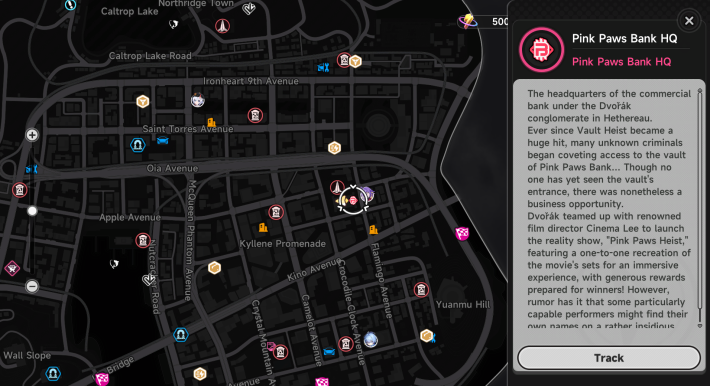Select the pink checkered flag east of bank

(x=462, y=234)
